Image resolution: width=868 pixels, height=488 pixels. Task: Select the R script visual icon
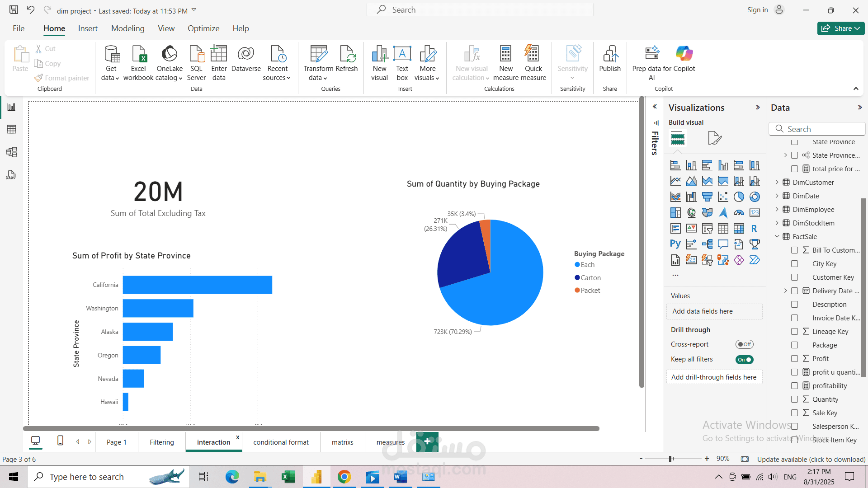pyautogui.click(x=755, y=229)
